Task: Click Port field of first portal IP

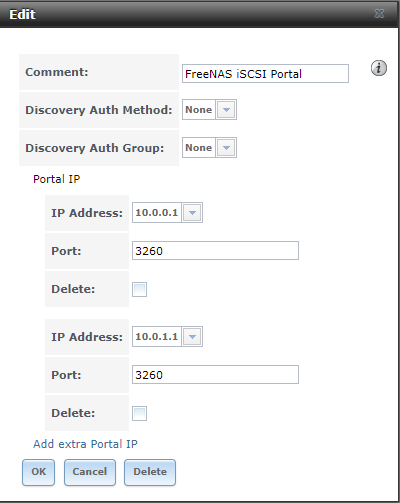Action: (x=215, y=251)
